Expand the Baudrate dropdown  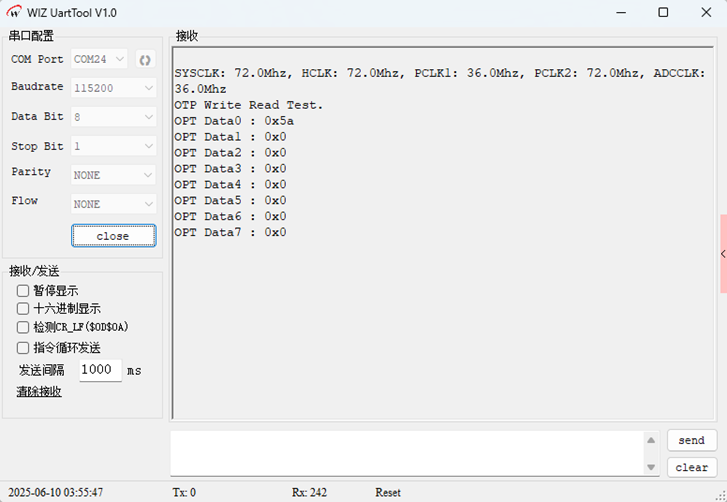114,88
